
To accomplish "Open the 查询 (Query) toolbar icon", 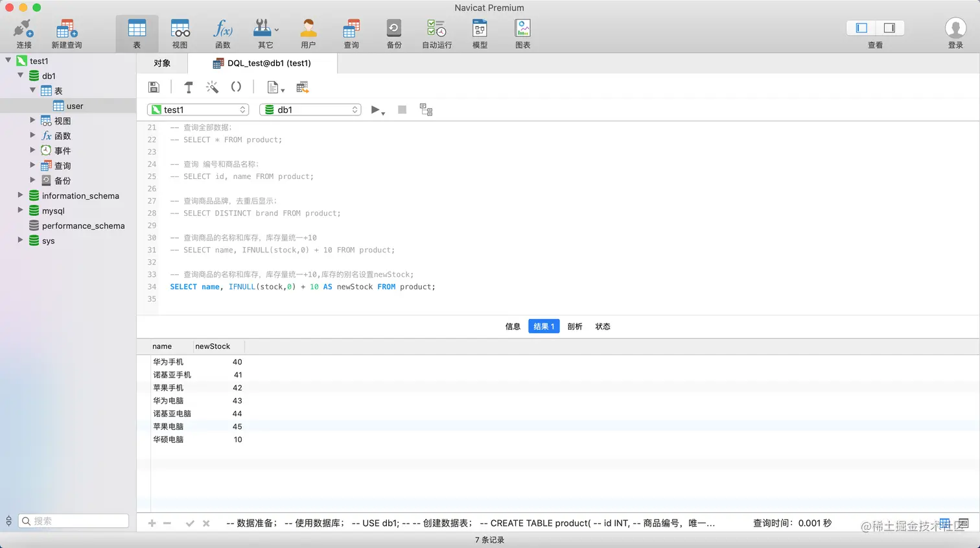I will click(x=351, y=34).
